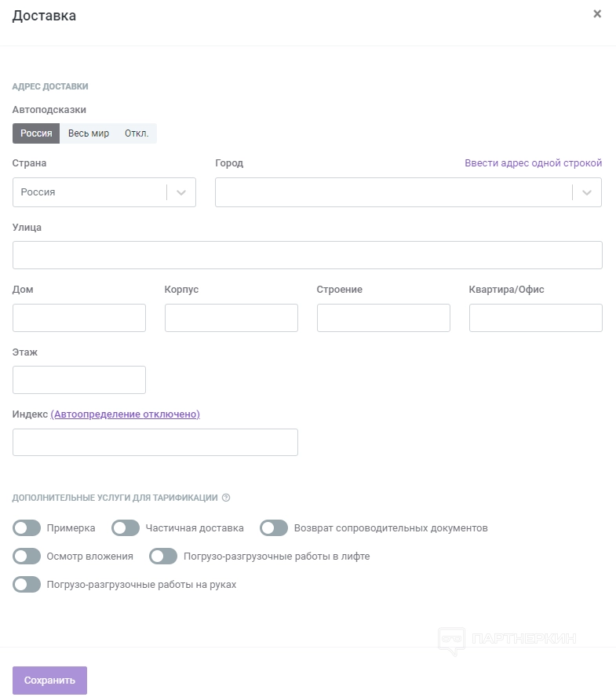Open the Автоопределение отключено link

126,414
